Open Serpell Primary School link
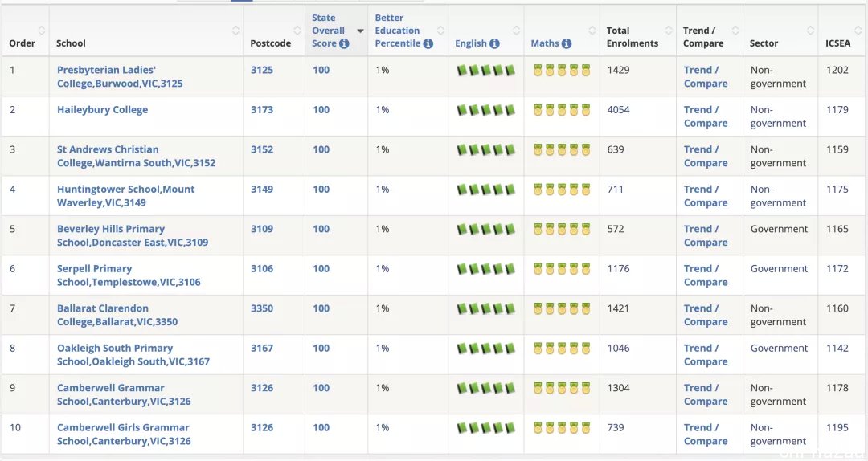Image resolution: width=868 pixels, height=461 pixels. pos(129,275)
